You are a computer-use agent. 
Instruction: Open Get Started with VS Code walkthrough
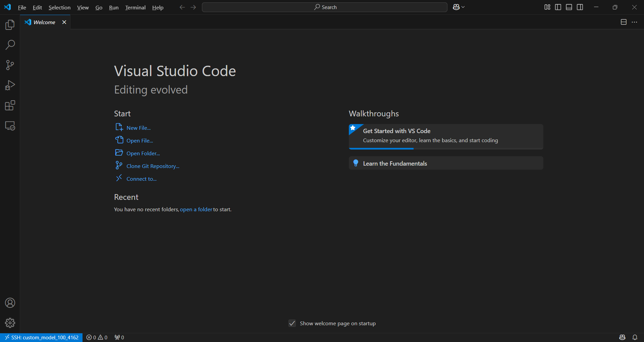tap(446, 136)
